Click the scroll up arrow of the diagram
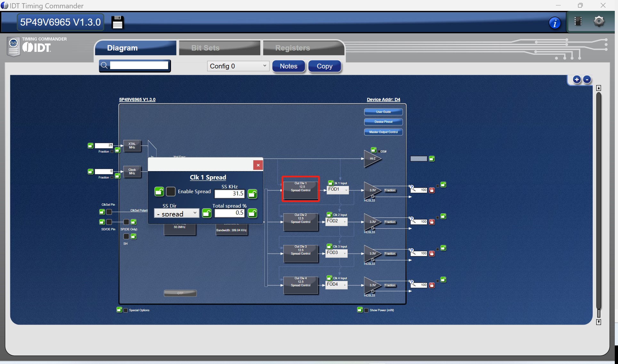Viewport: 618px width, 364px height. click(598, 88)
